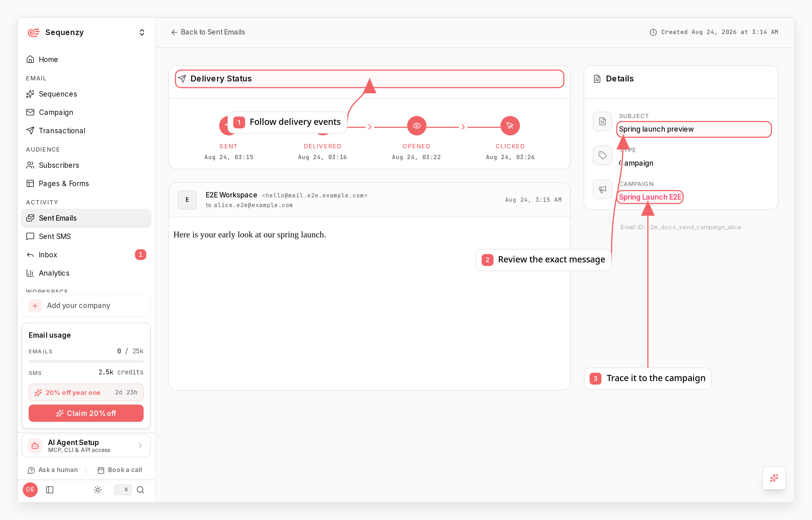
Task: Click the paper-plane icon beside Delivery Status
Action: pyautogui.click(x=182, y=79)
